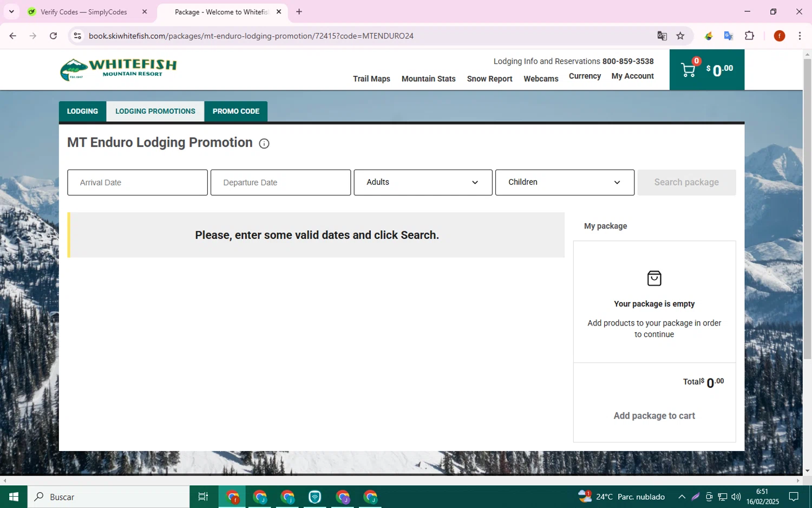Click the translate page icon
The height and width of the screenshot is (508, 812).
coord(662,36)
